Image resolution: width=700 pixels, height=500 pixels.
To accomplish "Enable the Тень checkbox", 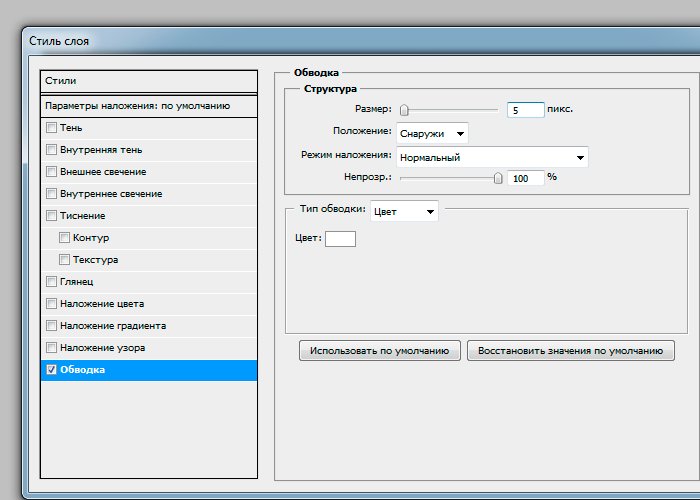I will coord(52,128).
